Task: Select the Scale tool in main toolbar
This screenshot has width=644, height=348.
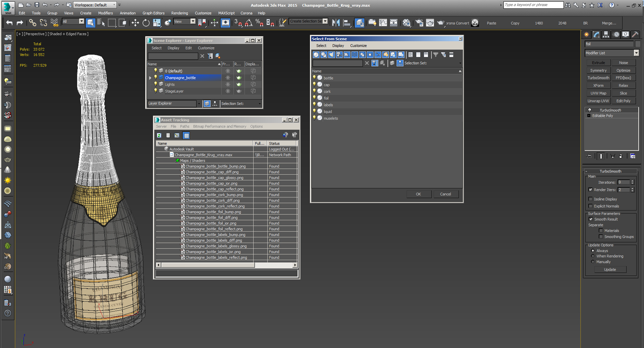Action: (157, 23)
